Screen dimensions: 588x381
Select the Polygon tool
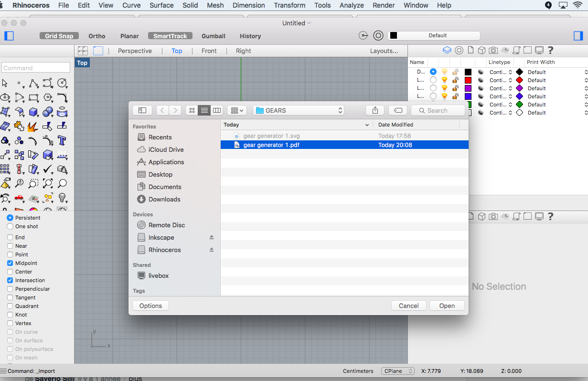[x=48, y=98]
